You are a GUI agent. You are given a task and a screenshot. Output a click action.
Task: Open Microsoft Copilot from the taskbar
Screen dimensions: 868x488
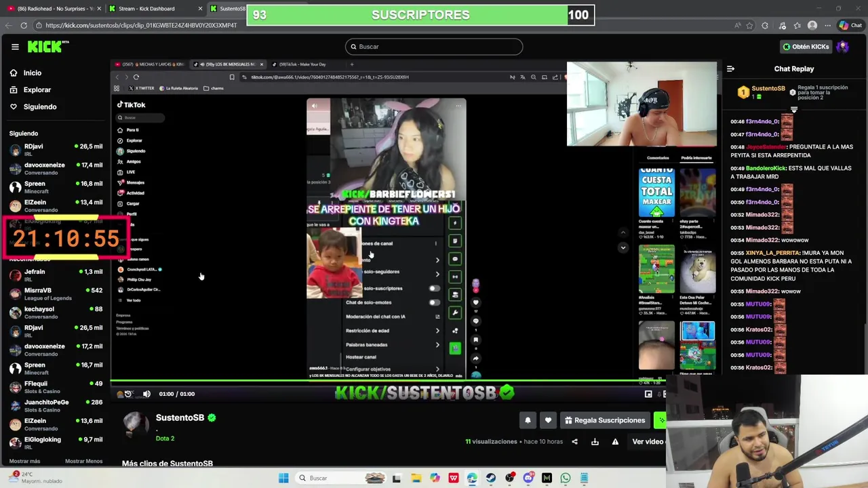[x=435, y=478]
